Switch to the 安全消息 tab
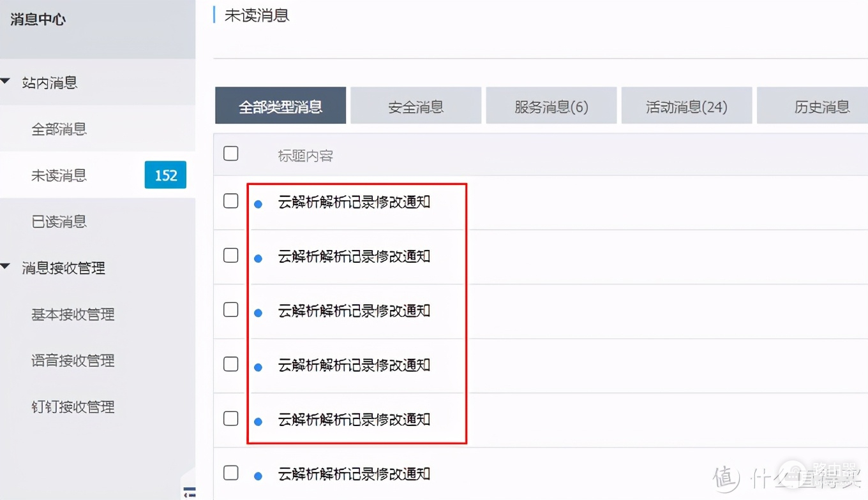The image size is (868, 500). click(415, 107)
